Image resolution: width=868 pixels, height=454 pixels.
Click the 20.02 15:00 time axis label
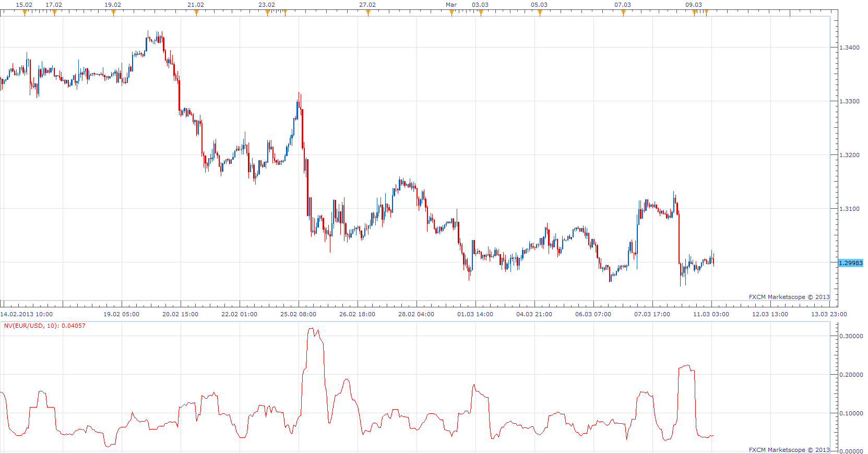click(x=180, y=314)
